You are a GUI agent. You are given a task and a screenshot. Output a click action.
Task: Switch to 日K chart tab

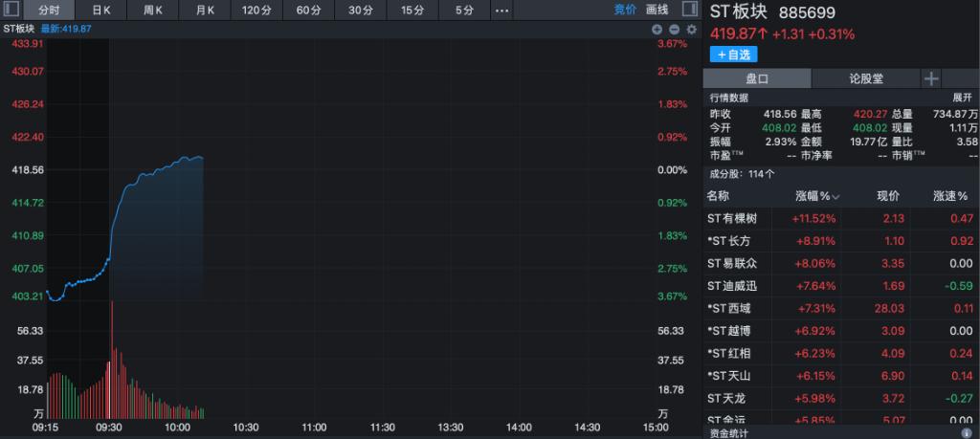tap(101, 10)
